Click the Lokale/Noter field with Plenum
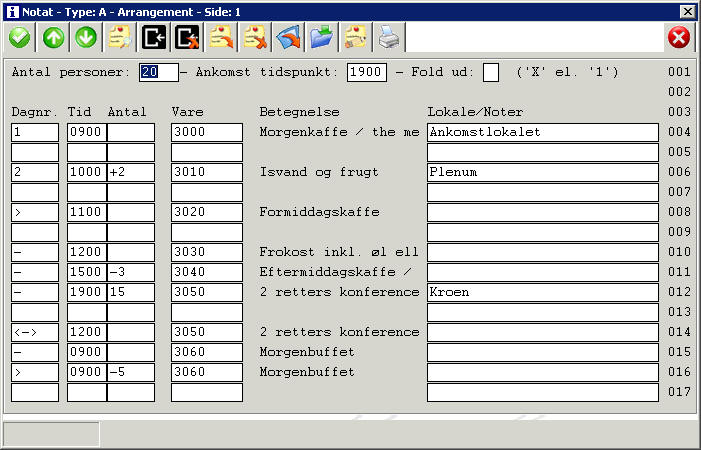This screenshot has width=701, height=450. pos(543,172)
